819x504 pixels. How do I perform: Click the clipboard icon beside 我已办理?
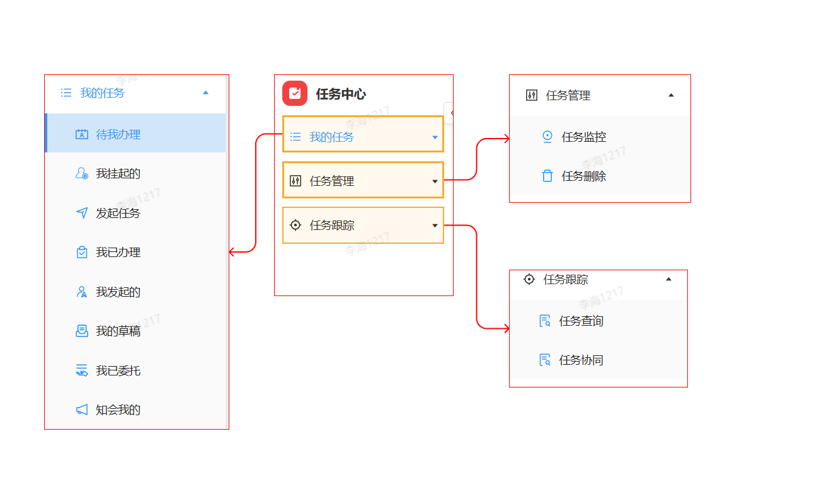coord(81,252)
